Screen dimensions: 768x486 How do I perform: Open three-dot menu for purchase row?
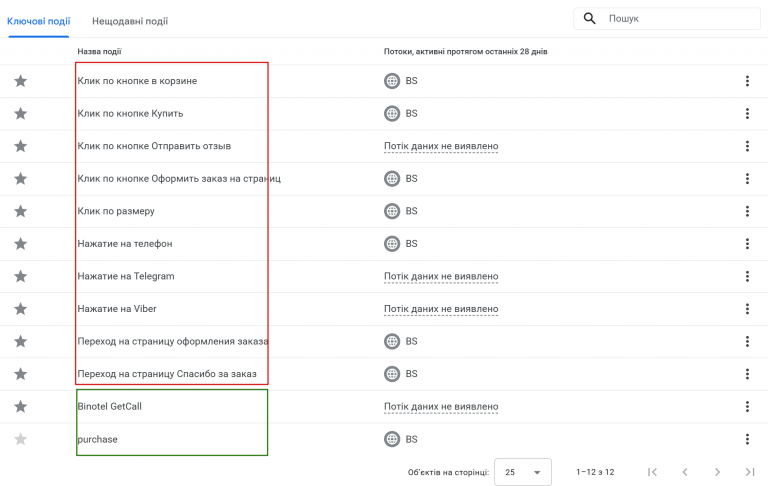coord(747,439)
